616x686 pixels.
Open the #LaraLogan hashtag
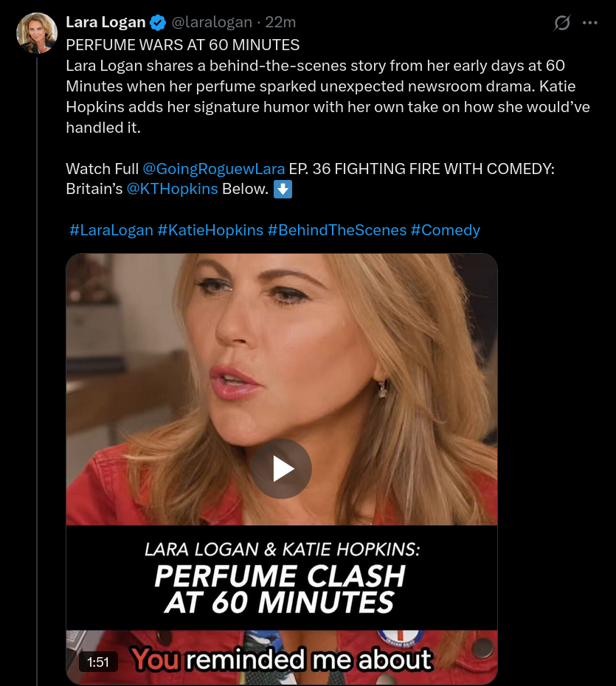pyautogui.click(x=111, y=230)
